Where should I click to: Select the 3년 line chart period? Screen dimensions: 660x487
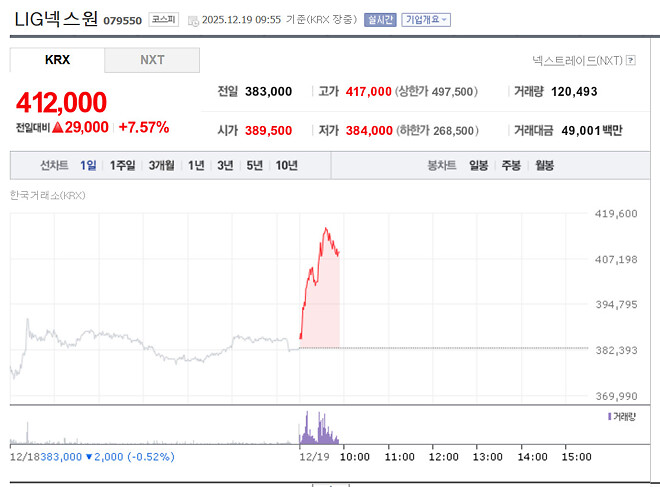225,165
